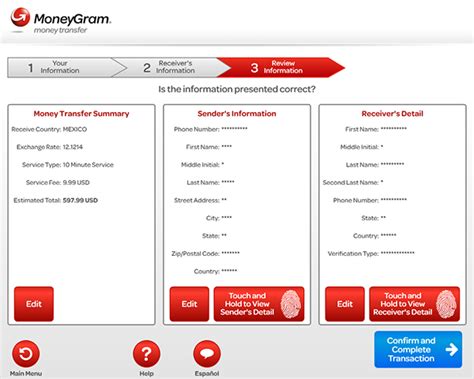Image resolution: width=474 pixels, height=379 pixels.
Task: Touch and Hold to View Sender's Detail
Action: 259,304
